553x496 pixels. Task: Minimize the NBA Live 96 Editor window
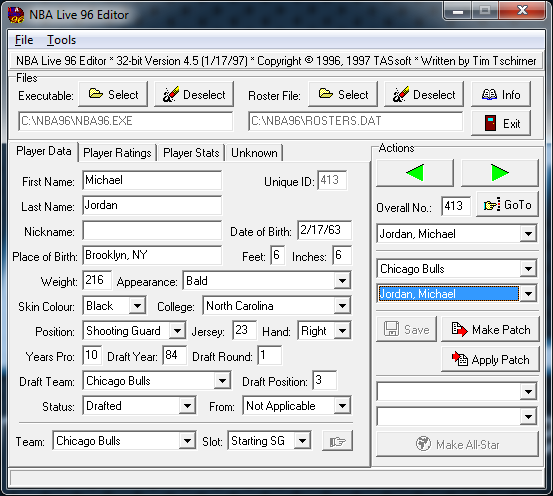click(x=458, y=11)
